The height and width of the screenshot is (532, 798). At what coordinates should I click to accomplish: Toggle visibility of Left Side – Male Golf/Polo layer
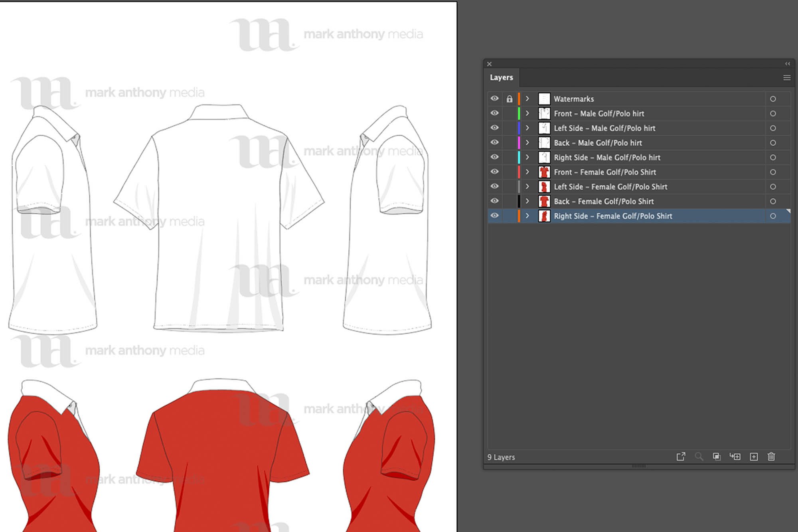494,128
